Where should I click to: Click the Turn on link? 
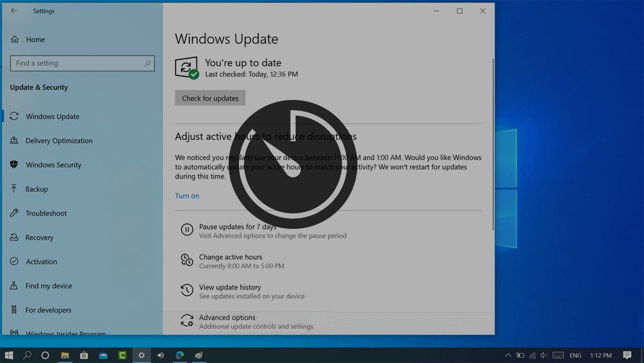click(x=187, y=196)
